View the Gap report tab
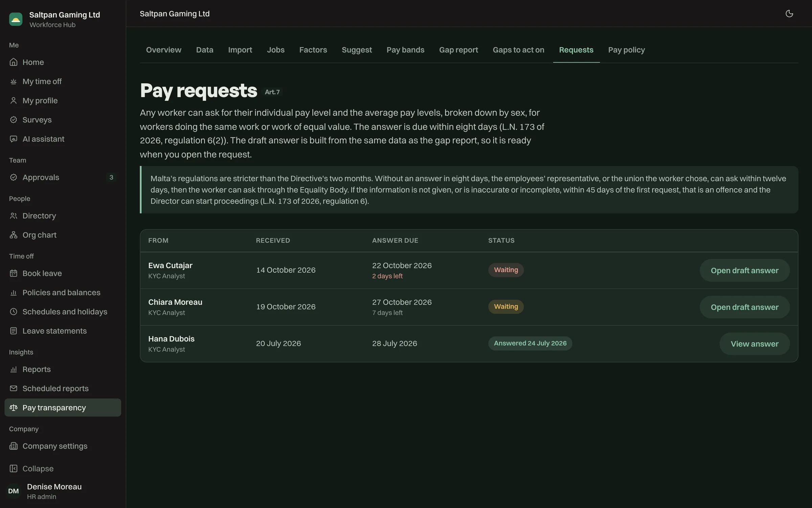 click(458, 50)
